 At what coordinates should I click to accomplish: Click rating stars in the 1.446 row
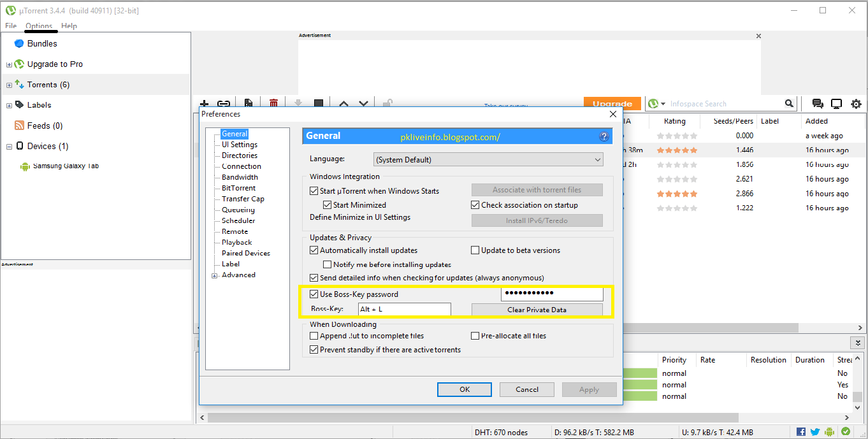[x=677, y=150]
